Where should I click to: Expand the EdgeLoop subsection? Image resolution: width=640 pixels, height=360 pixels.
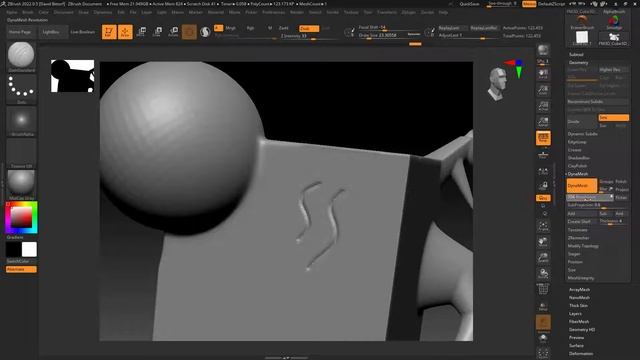pos(577,142)
